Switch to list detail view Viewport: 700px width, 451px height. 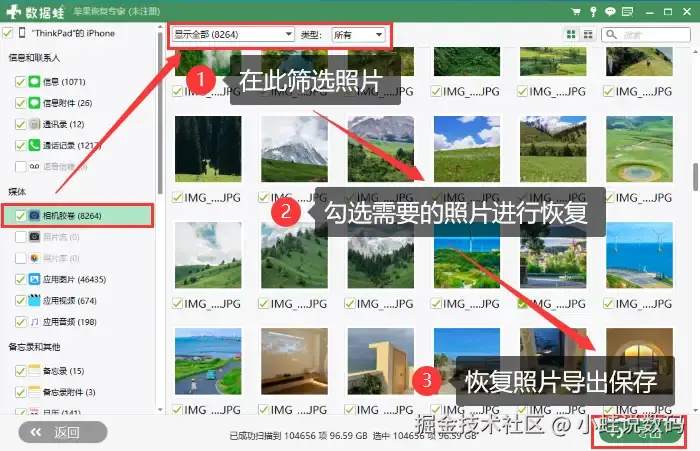click(x=588, y=34)
